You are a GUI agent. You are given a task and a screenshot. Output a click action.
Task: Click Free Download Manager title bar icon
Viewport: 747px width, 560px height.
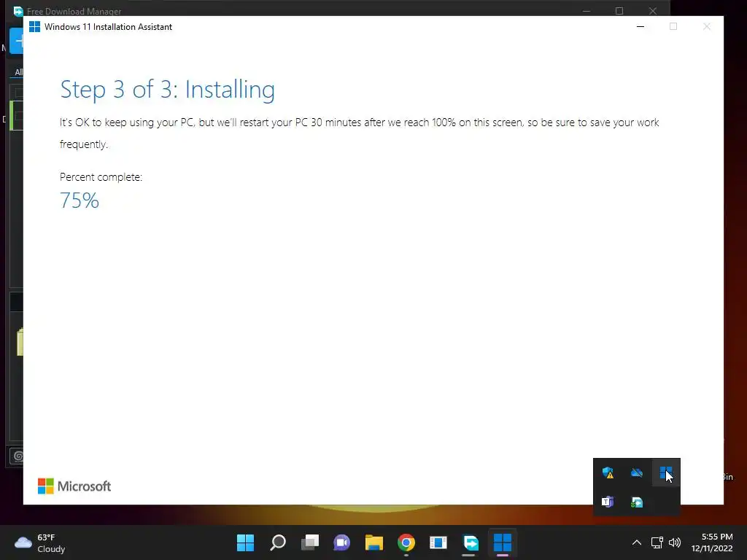[18, 11]
